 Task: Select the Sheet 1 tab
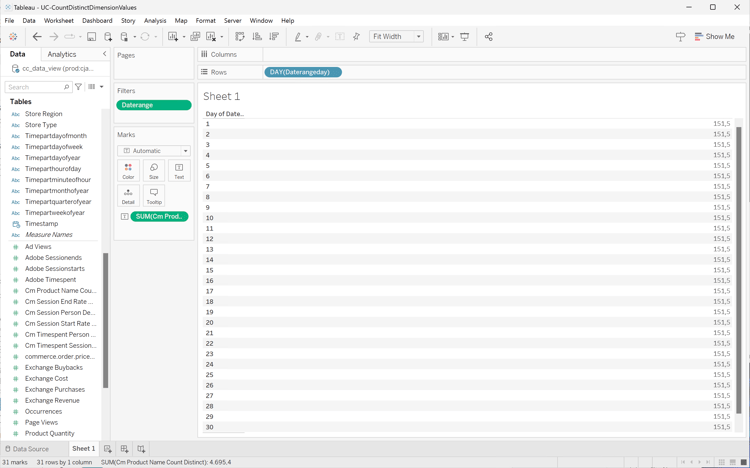pos(84,448)
